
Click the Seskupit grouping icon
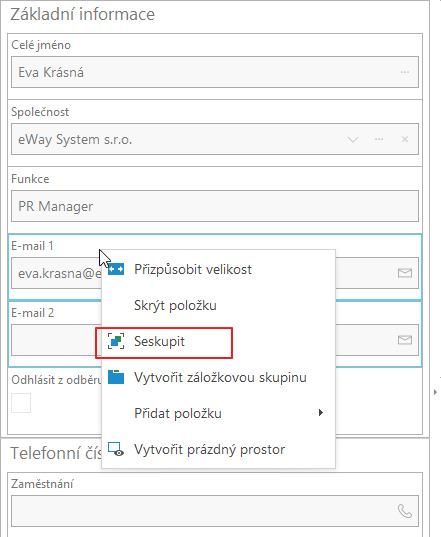[116, 341]
